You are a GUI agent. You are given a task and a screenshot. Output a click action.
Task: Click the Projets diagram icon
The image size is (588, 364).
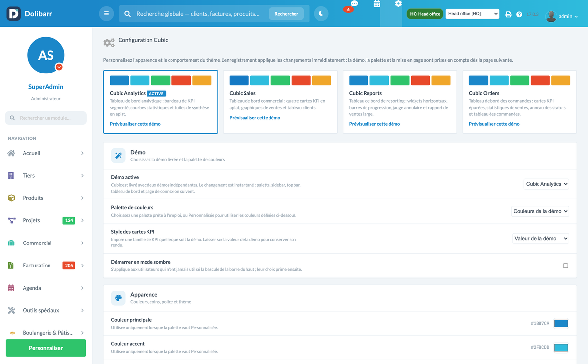[12, 220]
